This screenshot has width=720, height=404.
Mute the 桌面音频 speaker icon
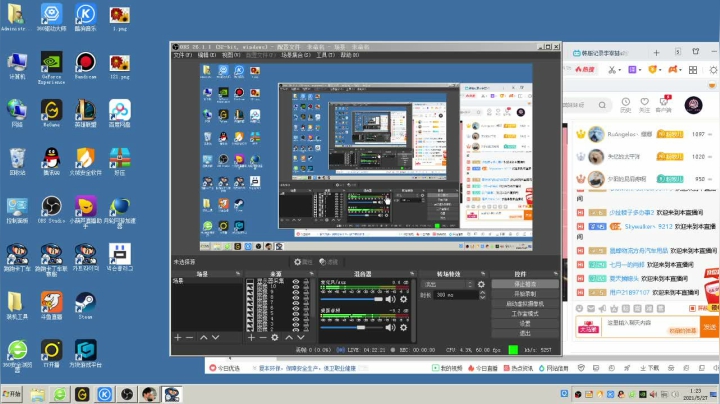point(390,327)
